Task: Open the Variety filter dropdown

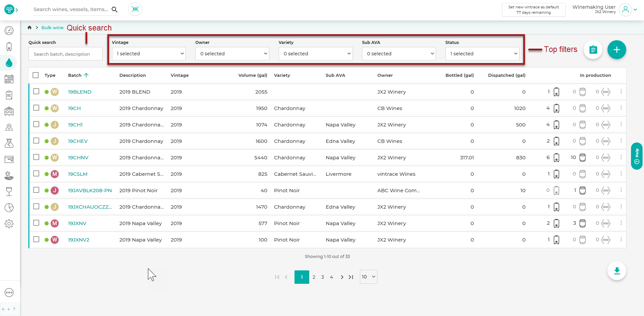Action: [316, 54]
